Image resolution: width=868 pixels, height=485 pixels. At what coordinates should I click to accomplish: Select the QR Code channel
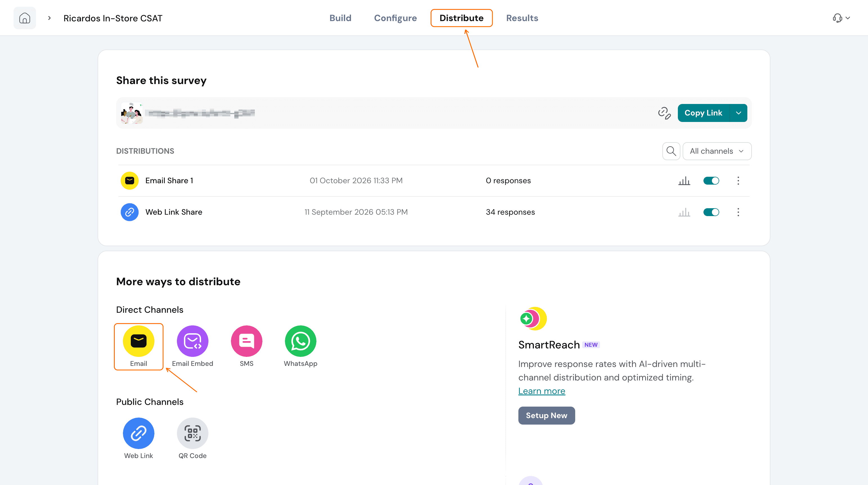coord(192,439)
